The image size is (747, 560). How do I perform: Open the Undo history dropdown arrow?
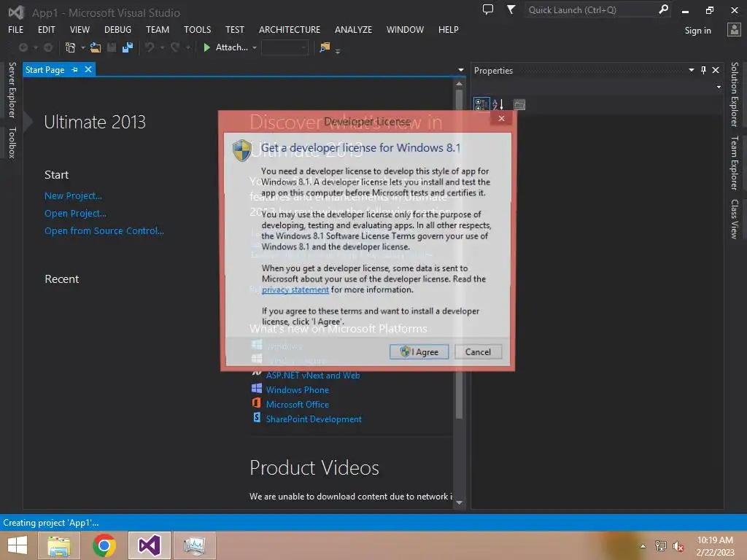tap(162, 47)
